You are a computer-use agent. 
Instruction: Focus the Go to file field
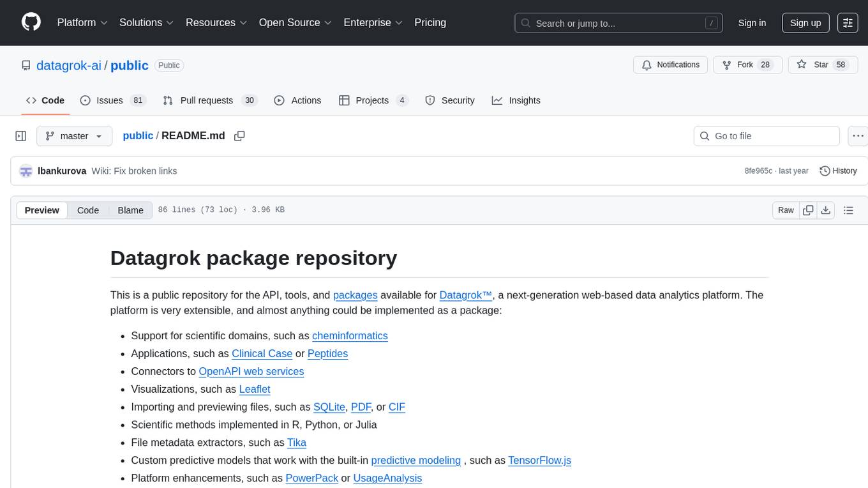click(x=767, y=136)
